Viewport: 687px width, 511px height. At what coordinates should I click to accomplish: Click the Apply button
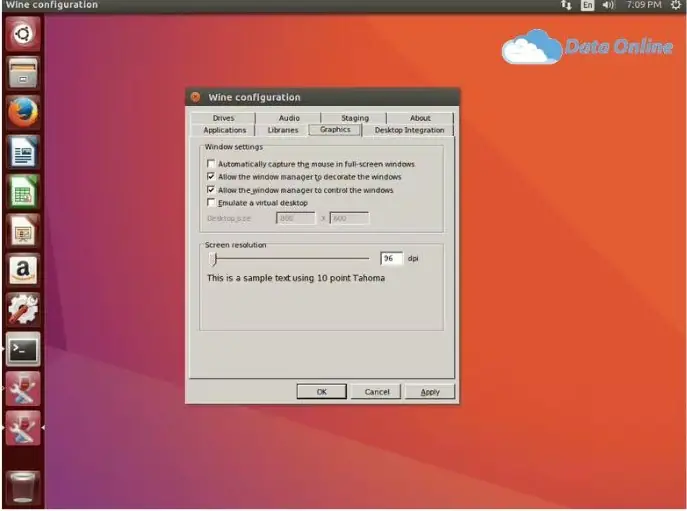(430, 392)
